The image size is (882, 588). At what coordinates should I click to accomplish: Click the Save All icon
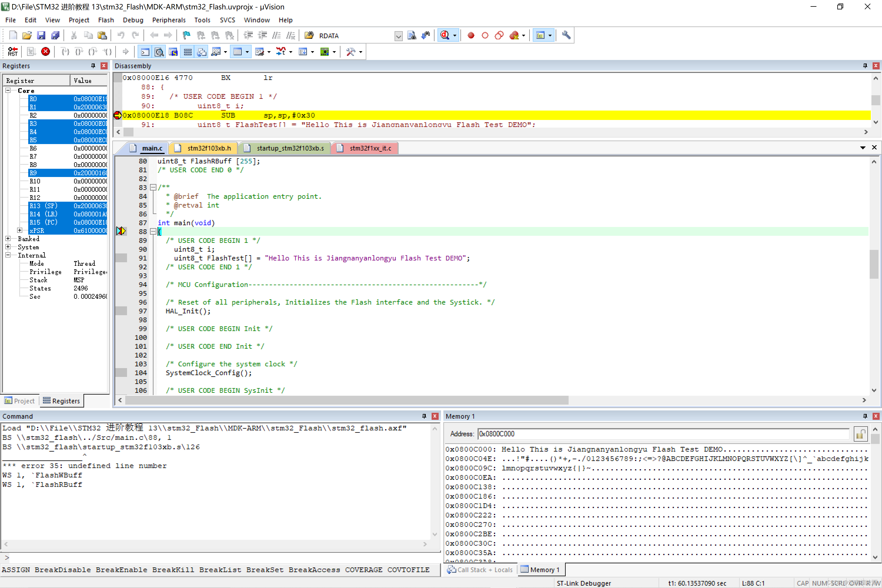click(x=55, y=35)
